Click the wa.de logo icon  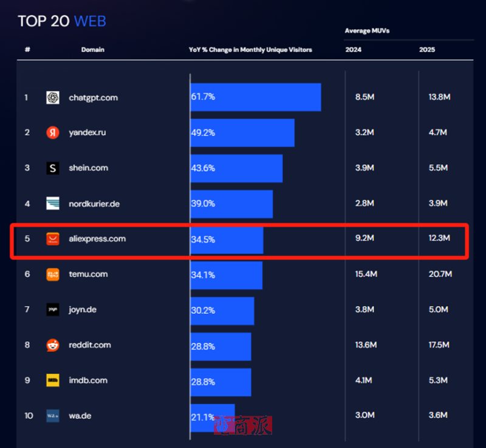53,416
